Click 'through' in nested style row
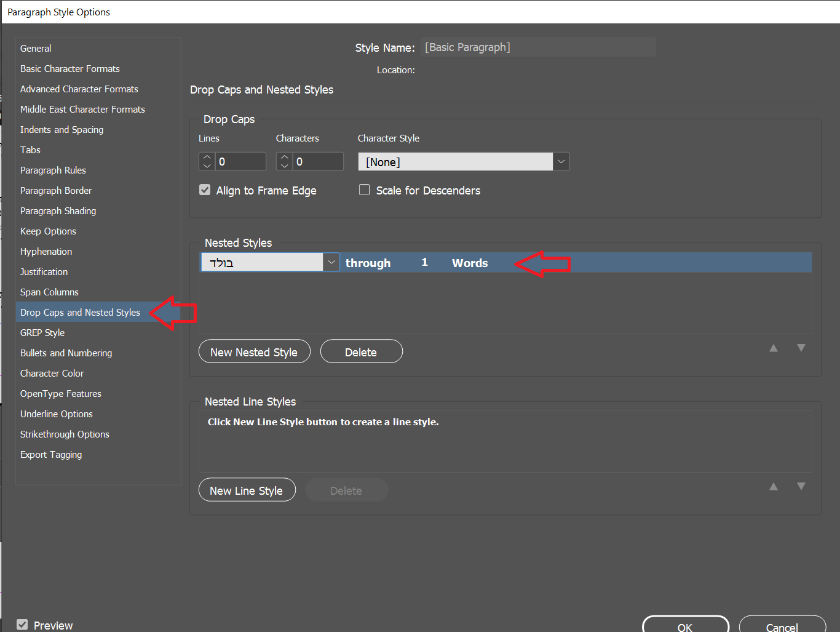840x632 pixels. point(368,263)
